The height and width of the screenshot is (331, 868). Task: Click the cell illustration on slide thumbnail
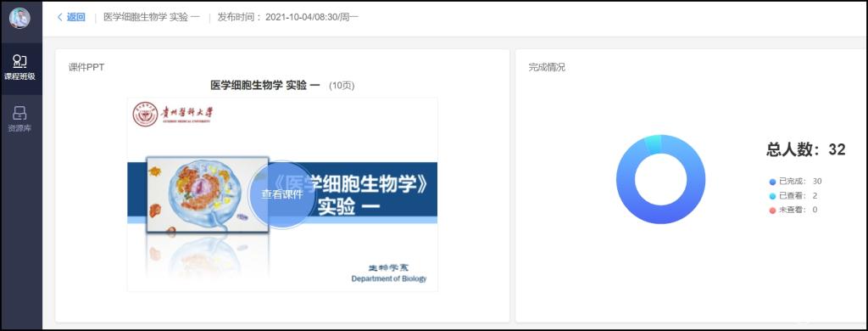point(208,194)
